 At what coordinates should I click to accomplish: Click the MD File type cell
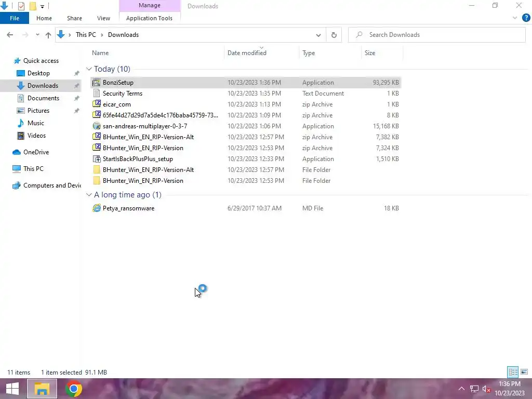313,208
